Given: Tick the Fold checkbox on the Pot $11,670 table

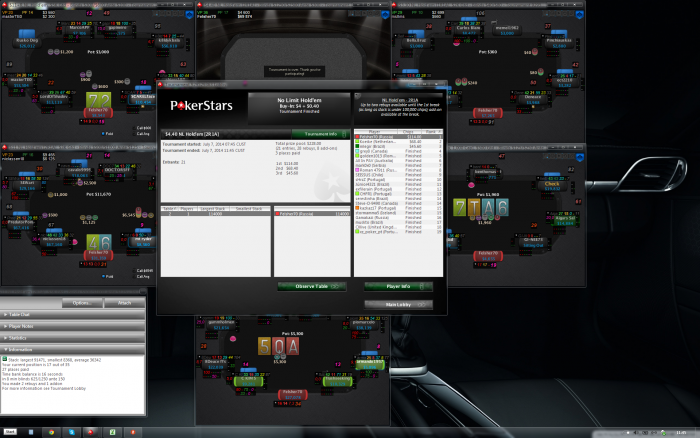Looking at the screenshot, I should [x=104, y=276].
